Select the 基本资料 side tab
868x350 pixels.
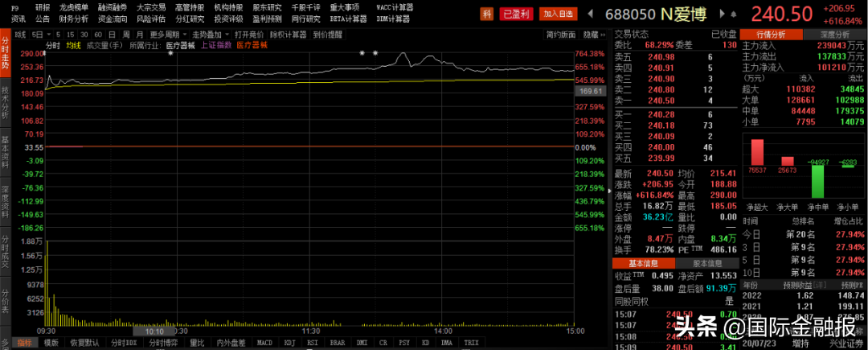tap(5, 152)
